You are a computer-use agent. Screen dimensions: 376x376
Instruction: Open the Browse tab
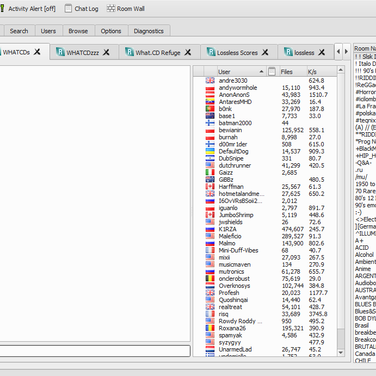(78, 31)
